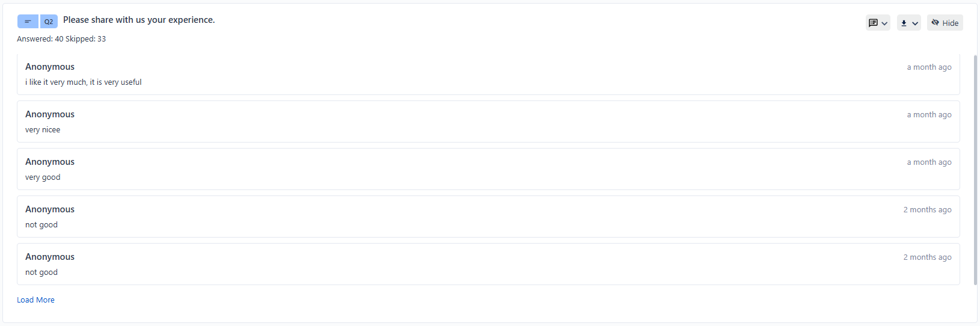This screenshot has height=326, width=980.
Task: Click the upper "not good" response text
Action: click(x=41, y=225)
